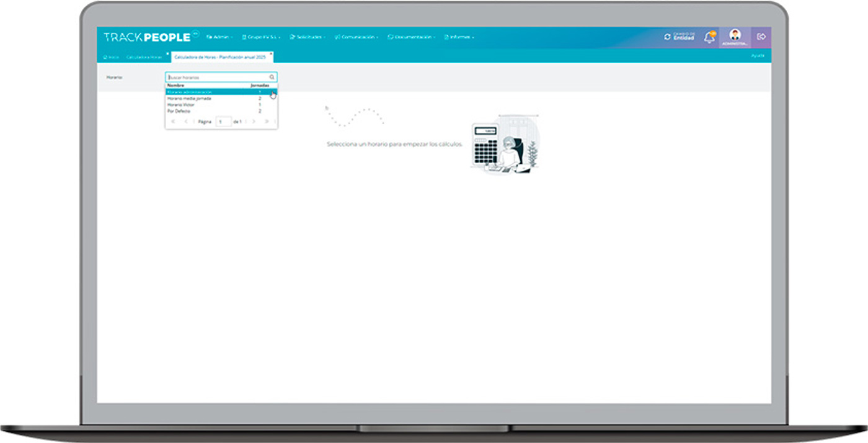Close the Planificación anual 2025 tab

pos(271,53)
